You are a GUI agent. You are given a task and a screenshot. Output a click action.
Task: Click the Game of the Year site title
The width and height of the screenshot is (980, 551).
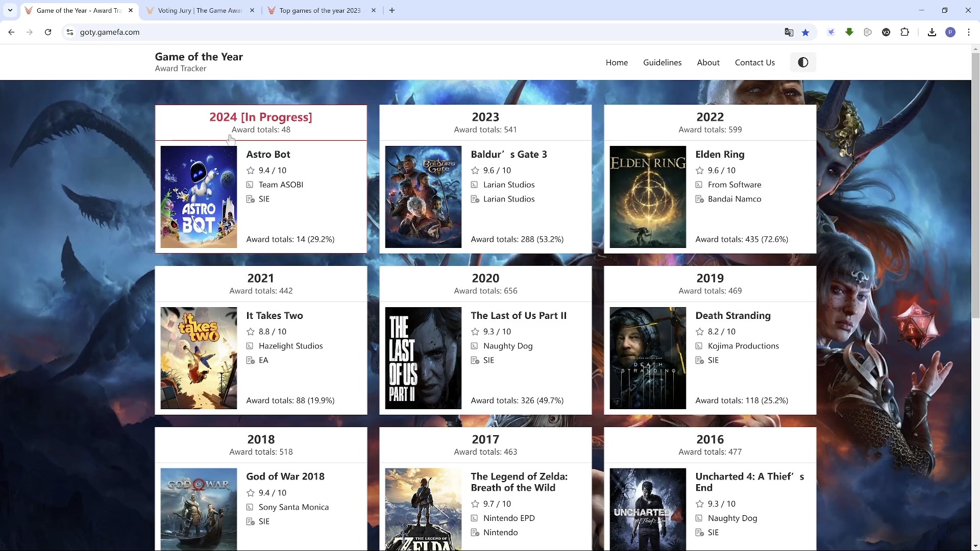[199, 57]
